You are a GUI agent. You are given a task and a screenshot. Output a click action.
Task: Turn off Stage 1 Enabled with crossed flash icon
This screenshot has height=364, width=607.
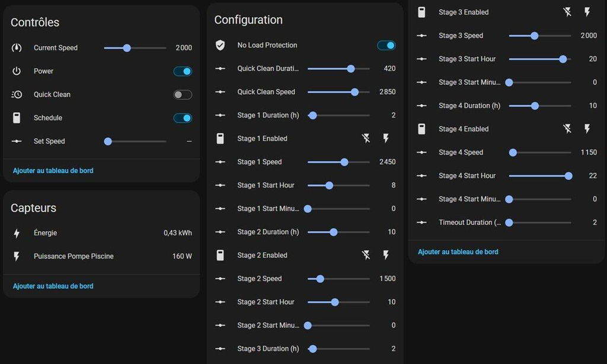tap(366, 138)
